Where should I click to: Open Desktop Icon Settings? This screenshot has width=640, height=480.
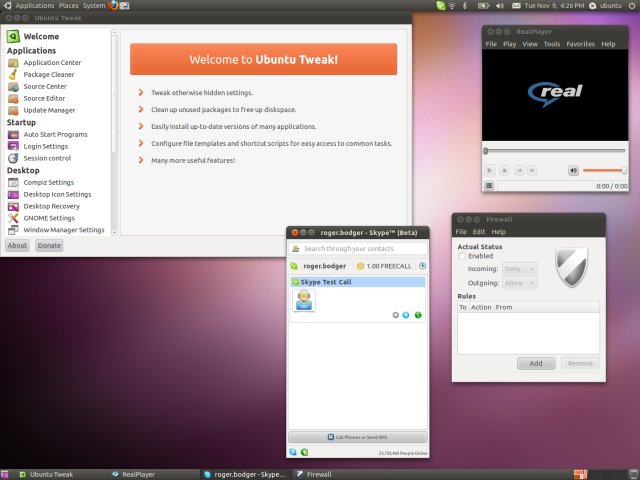pos(57,194)
